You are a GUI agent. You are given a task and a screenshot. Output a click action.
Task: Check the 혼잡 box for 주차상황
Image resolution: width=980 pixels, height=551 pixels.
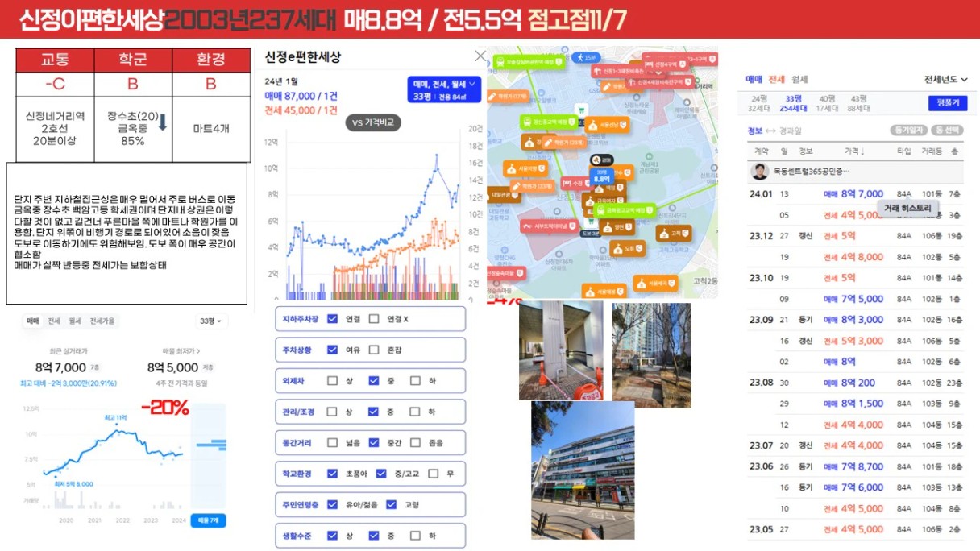coord(374,350)
